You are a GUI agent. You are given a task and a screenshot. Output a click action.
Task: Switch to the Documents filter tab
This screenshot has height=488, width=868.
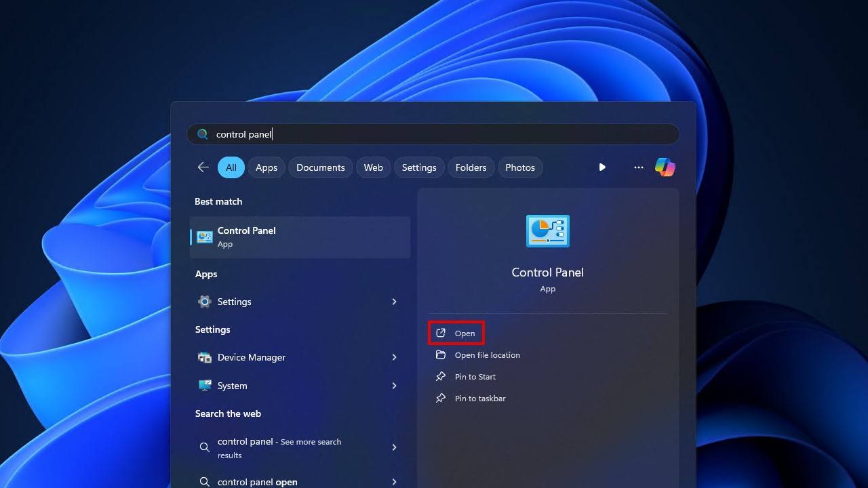click(321, 167)
